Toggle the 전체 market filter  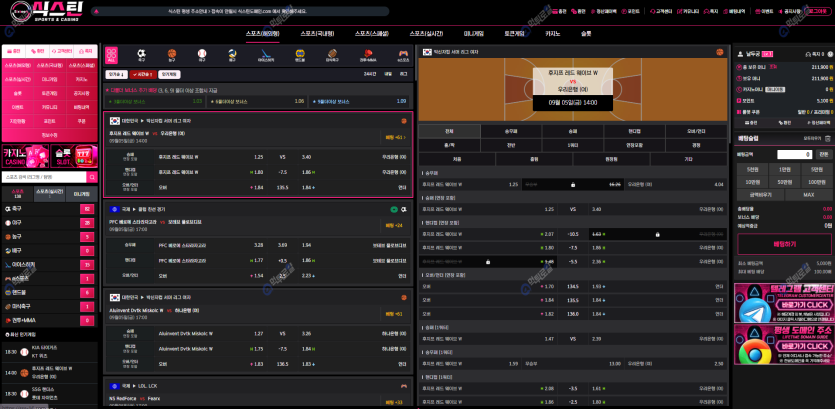pos(449,131)
